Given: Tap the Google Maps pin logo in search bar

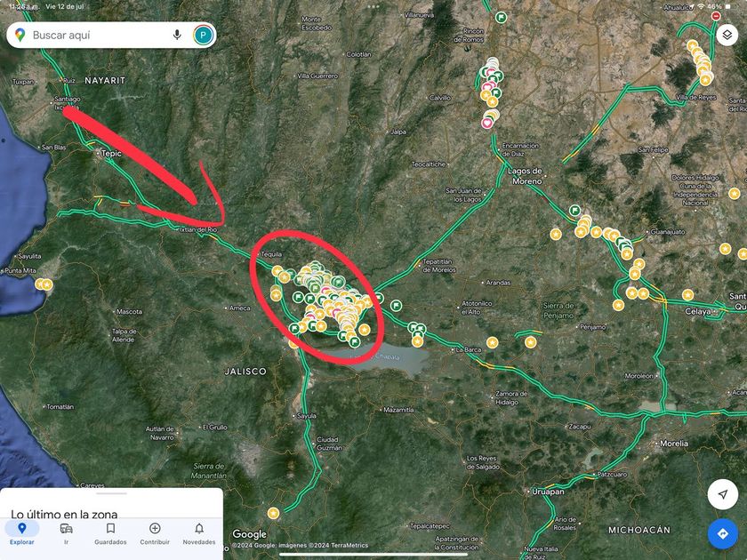Looking at the screenshot, I should point(20,35).
